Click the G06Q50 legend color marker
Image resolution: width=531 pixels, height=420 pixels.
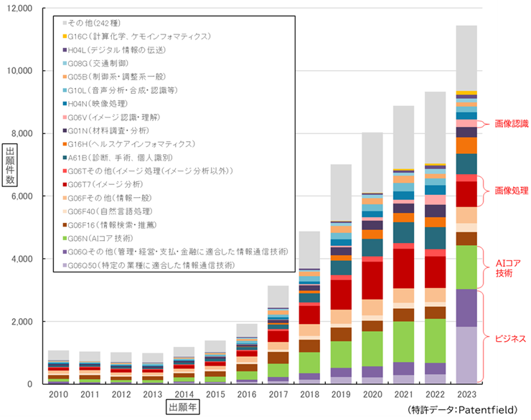65,264
